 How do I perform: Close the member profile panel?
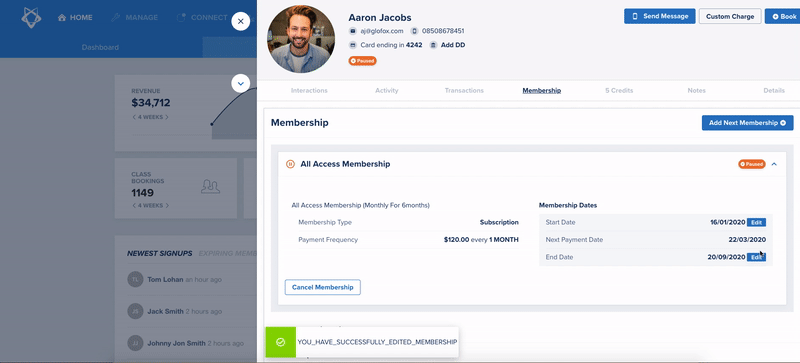pyautogui.click(x=240, y=21)
